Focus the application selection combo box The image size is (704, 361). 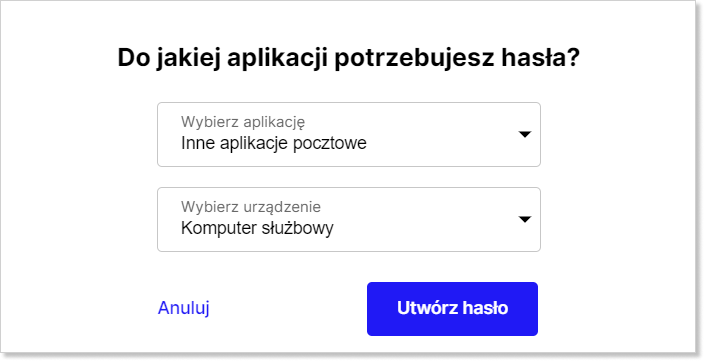point(349,135)
